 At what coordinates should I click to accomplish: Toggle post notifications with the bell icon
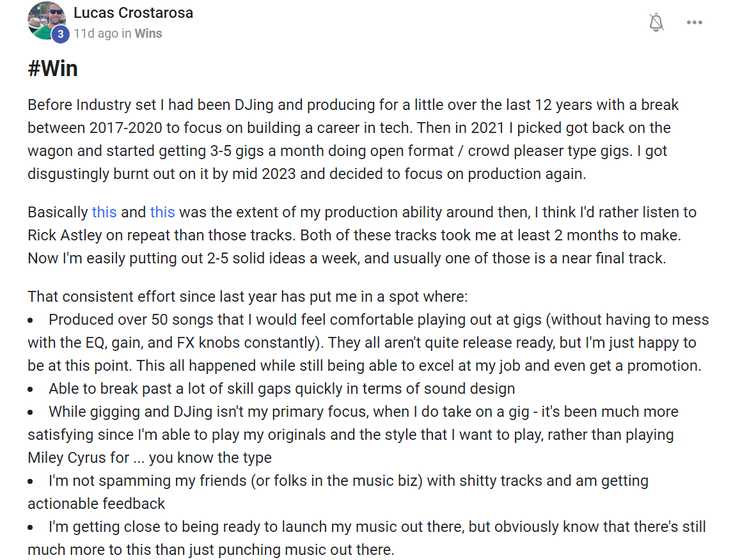pyautogui.click(x=656, y=23)
